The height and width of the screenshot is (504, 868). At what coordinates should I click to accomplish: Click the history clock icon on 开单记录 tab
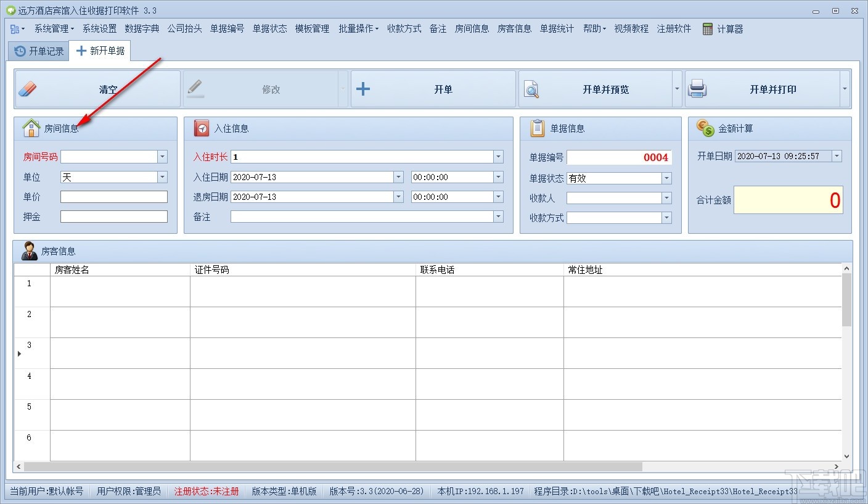(20, 51)
